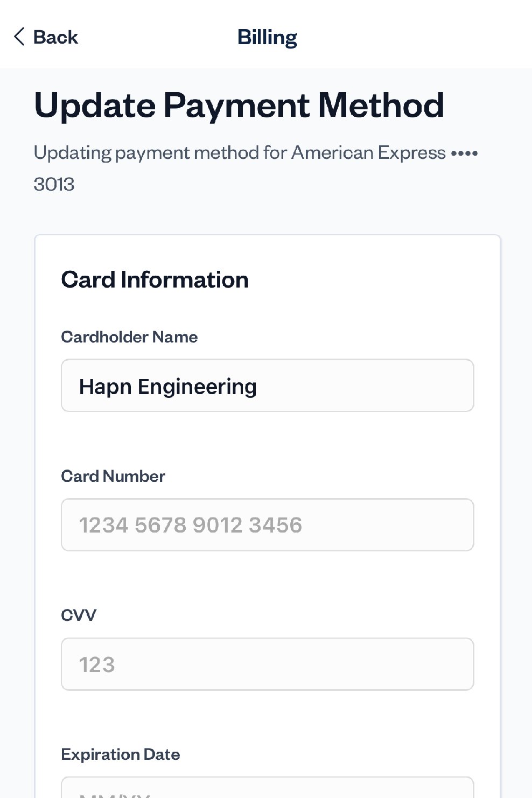The image size is (532, 798).
Task: Click the word Updating in the subtitle
Action: pos(72,153)
